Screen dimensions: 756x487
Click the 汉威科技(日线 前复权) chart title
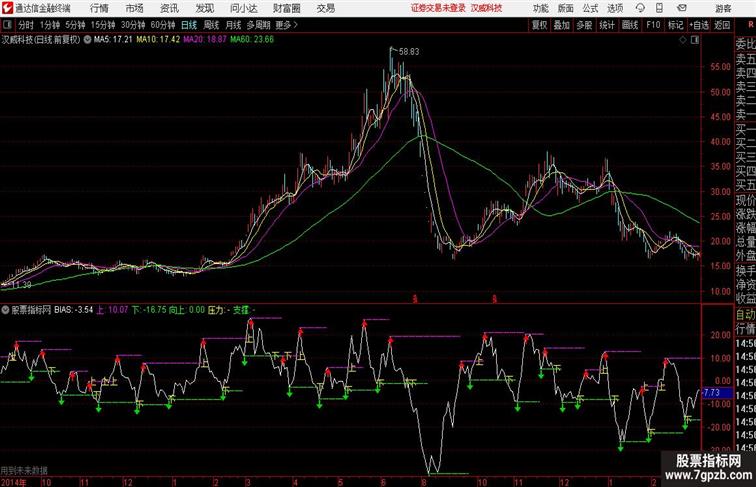(41, 40)
